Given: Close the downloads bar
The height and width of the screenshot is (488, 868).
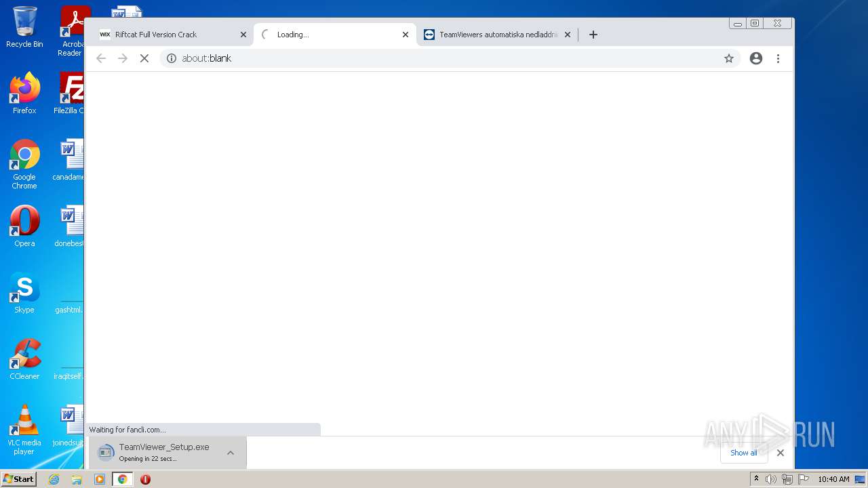Looking at the screenshot, I should click(781, 453).
